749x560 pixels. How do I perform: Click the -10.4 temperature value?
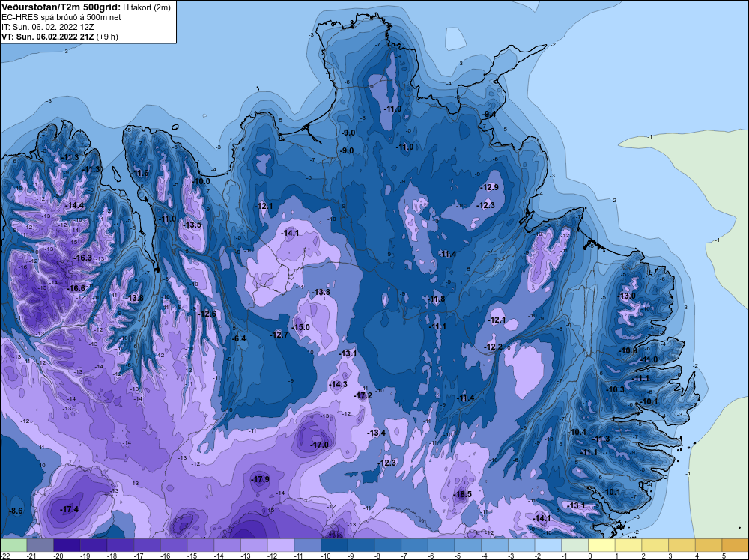[x=577, y=432]
